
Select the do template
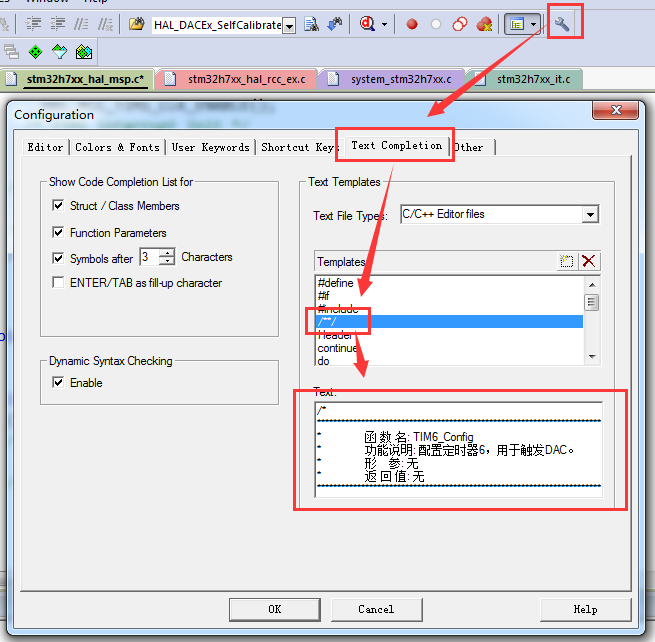[449, 360]
